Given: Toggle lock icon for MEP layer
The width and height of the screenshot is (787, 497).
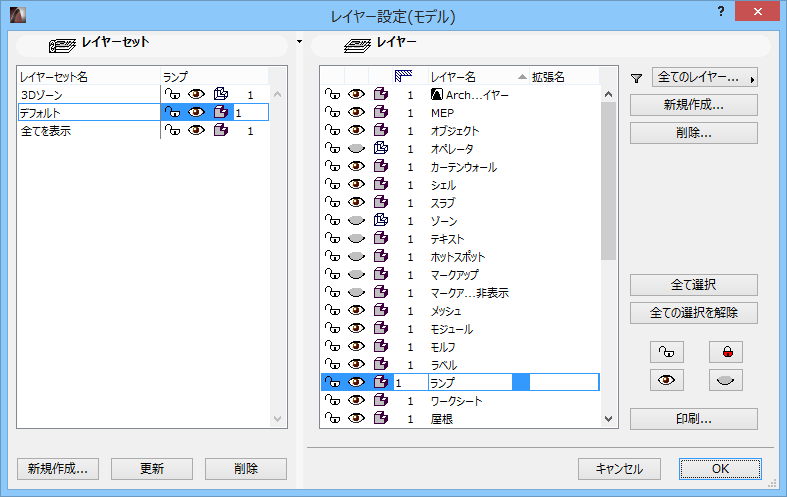Looking at the screenshot, I should click(332, 112).
